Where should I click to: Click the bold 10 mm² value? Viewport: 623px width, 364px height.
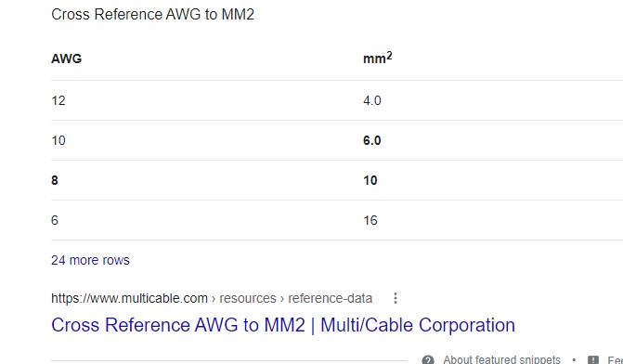pyautogui.click(x=370, y=180)
